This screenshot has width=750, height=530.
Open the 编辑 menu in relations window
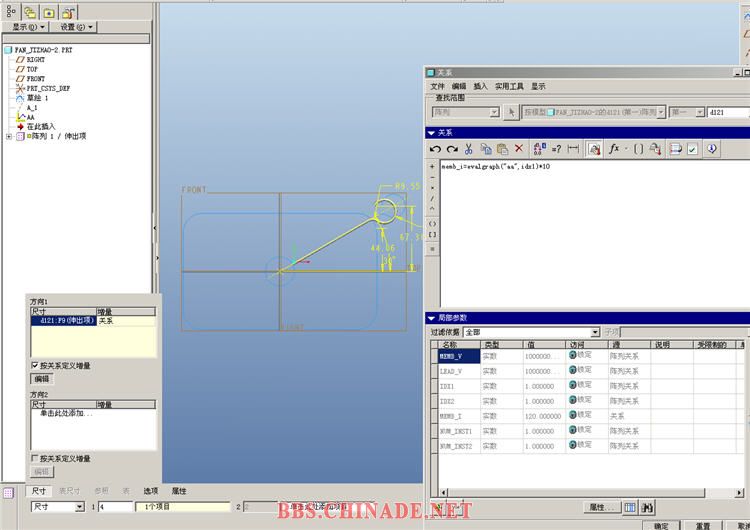tap(459, 87)
